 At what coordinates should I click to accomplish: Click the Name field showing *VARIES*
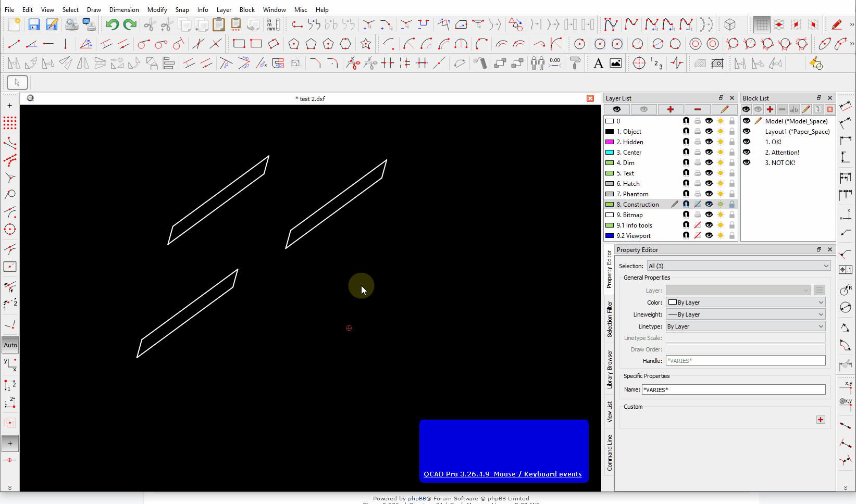click(x=734, y=389)
